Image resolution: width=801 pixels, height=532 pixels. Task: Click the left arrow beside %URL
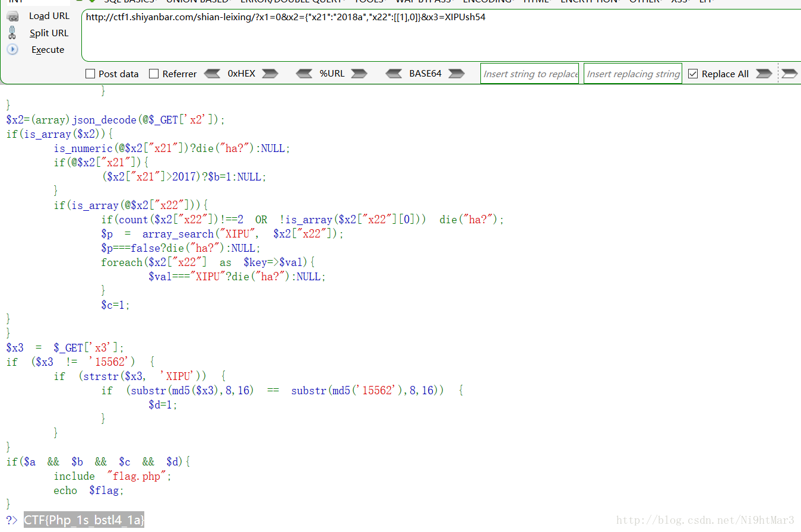(x=304, y=74)
